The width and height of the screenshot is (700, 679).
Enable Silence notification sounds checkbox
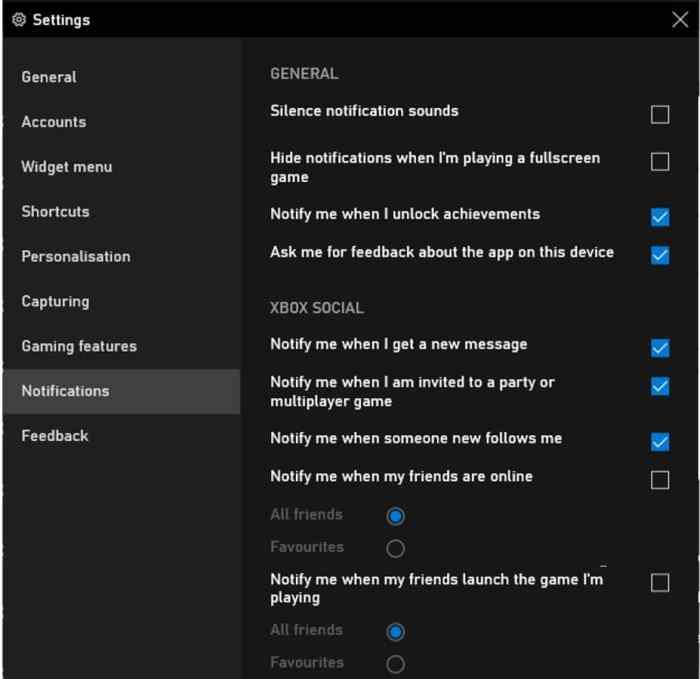coord(659,115)
